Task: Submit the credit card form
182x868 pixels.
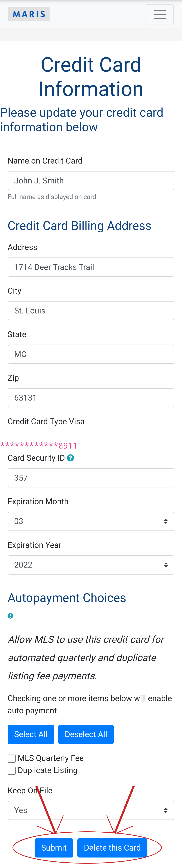Action: click(54, 847)
